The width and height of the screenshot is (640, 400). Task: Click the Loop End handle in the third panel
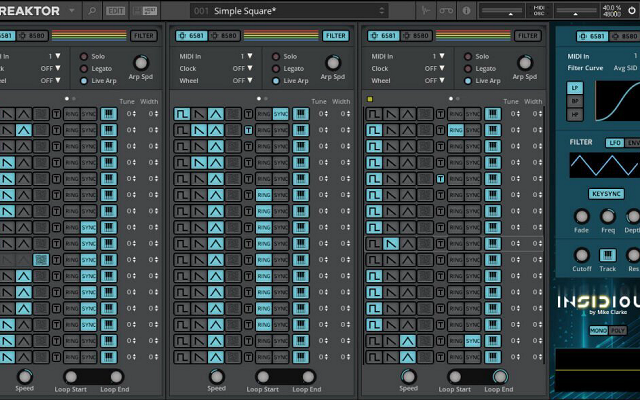pyautogui.click(x=500, y=377)
